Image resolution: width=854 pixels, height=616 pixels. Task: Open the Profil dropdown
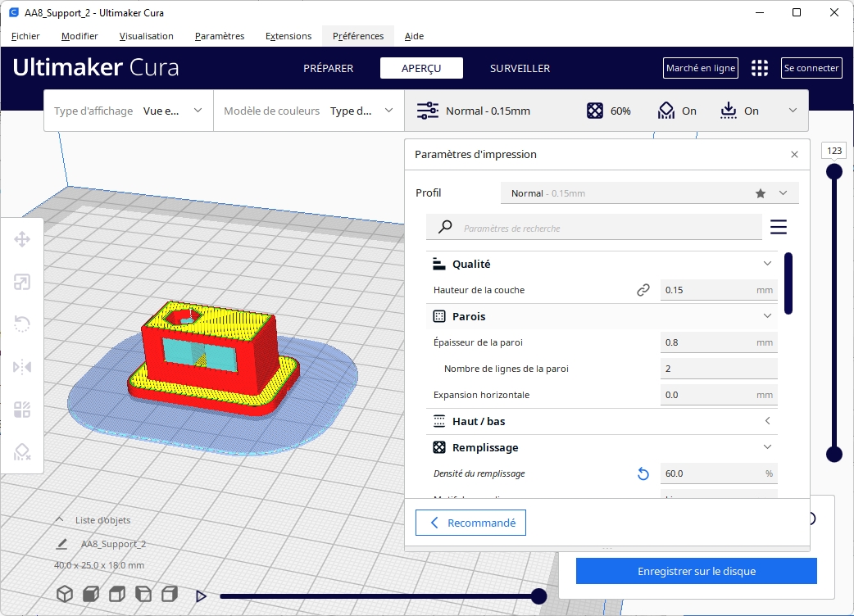(649, 193)
